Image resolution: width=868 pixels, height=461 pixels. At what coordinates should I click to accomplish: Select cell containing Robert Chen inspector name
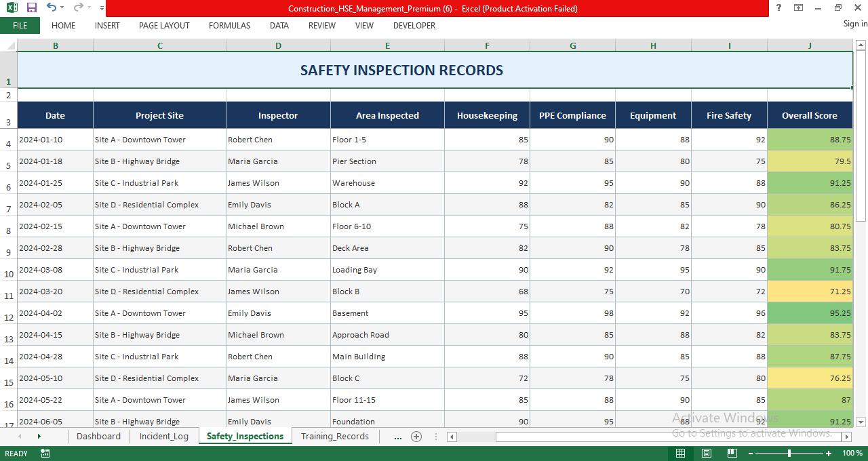click(278, 140)
